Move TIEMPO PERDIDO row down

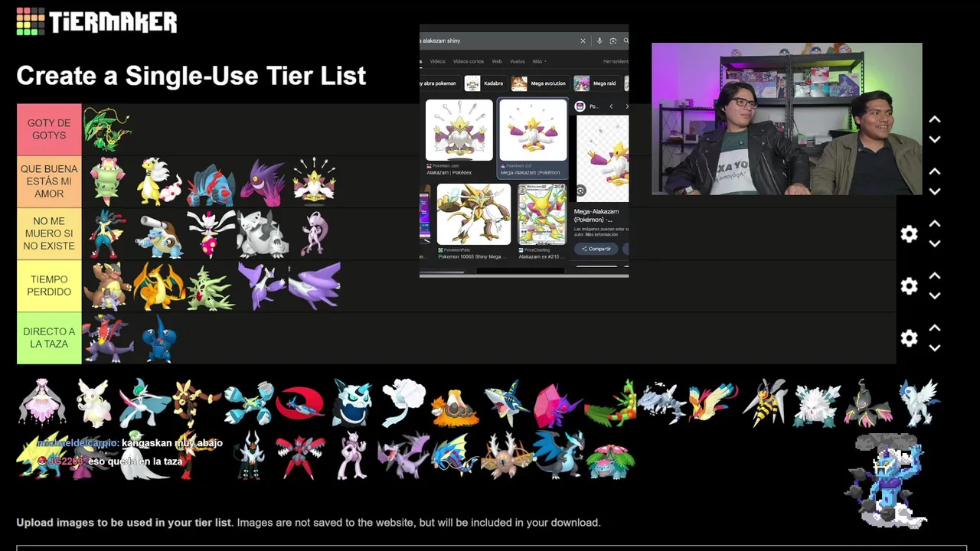click(935, 295)
